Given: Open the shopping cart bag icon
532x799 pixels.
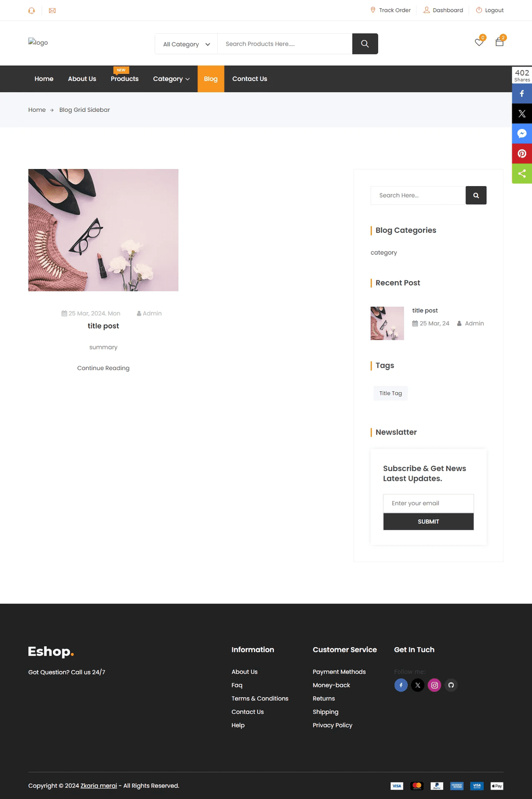Looking at the screenshot, I should coord(499,42).
